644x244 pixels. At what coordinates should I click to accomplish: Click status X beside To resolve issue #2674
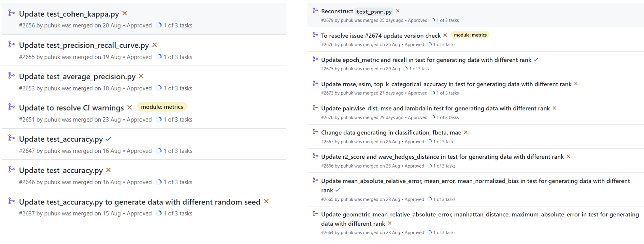click(445, 35)
